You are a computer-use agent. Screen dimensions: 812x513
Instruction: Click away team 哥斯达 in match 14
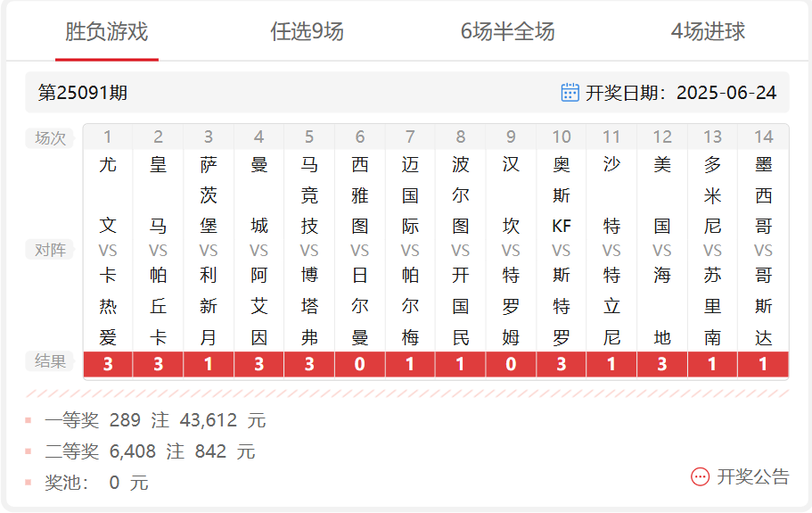(x=763, y=306)
